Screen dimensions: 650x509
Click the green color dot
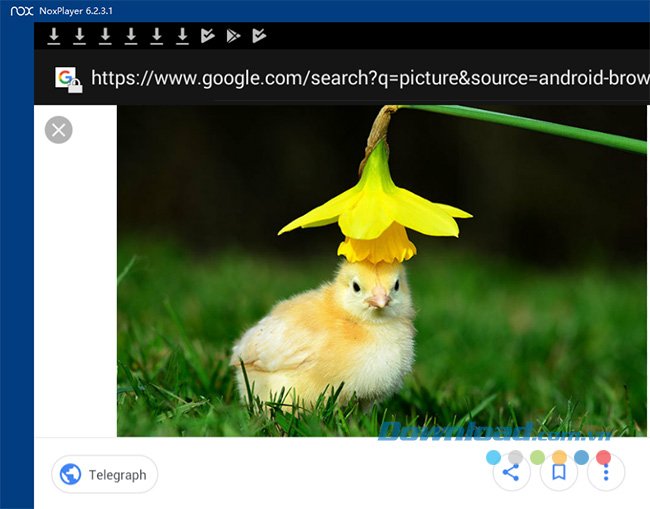[537, 457]
